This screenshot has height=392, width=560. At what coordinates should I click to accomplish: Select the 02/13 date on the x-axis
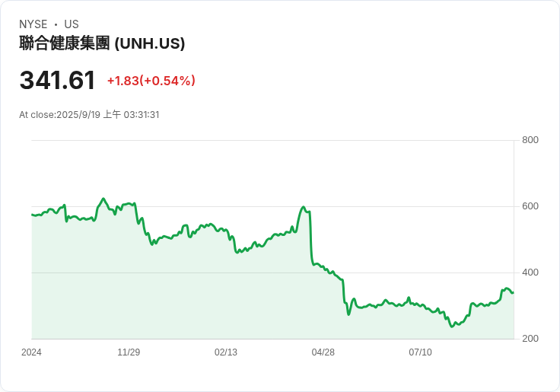click(x=226, y=352)
